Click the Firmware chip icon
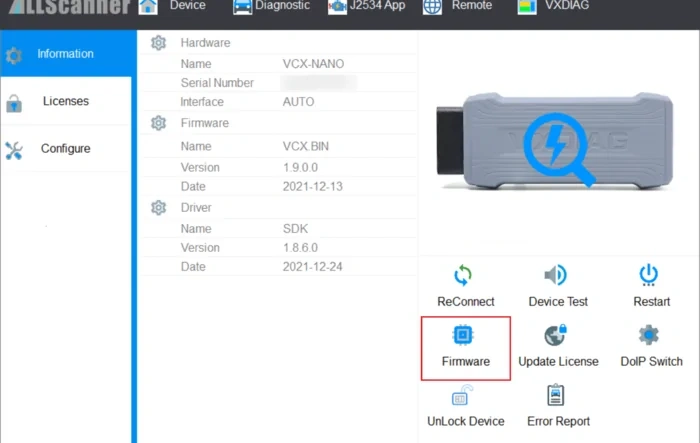The width and height of the screenshot is (700, 443). (x=463, y=334)
